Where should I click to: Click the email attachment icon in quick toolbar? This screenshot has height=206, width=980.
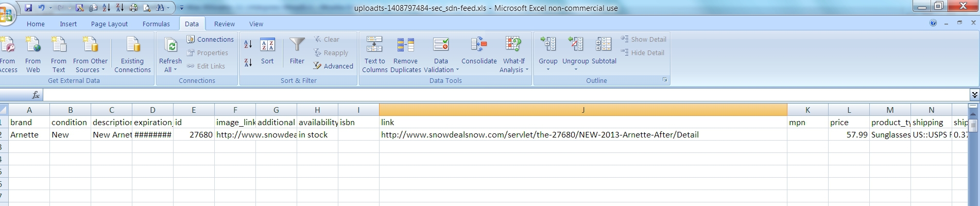point(93,8)
